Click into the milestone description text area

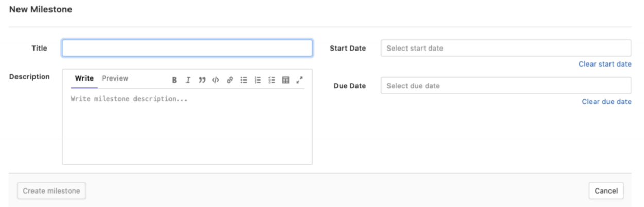tap(187, 129)
